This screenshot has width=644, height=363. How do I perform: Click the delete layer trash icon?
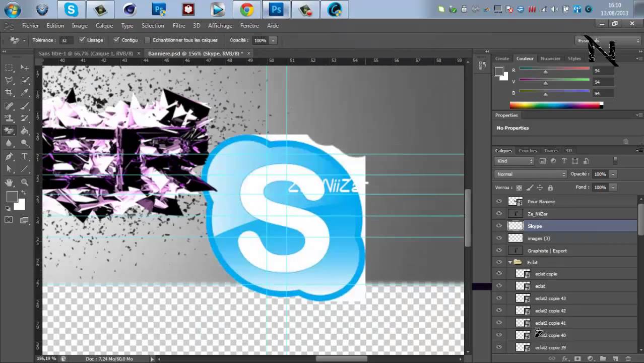click(x=628, y=358)
